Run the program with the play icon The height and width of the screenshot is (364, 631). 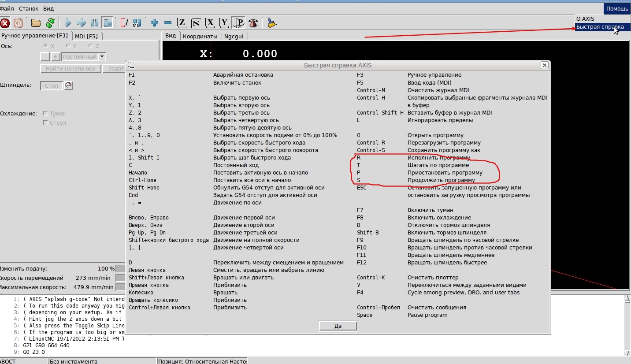pos(68,23)
